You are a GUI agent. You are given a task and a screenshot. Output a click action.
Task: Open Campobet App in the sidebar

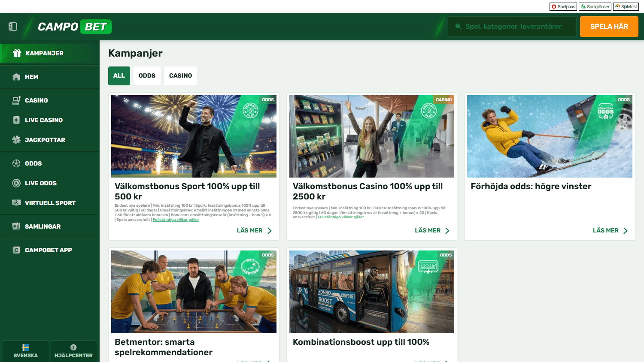50,250
